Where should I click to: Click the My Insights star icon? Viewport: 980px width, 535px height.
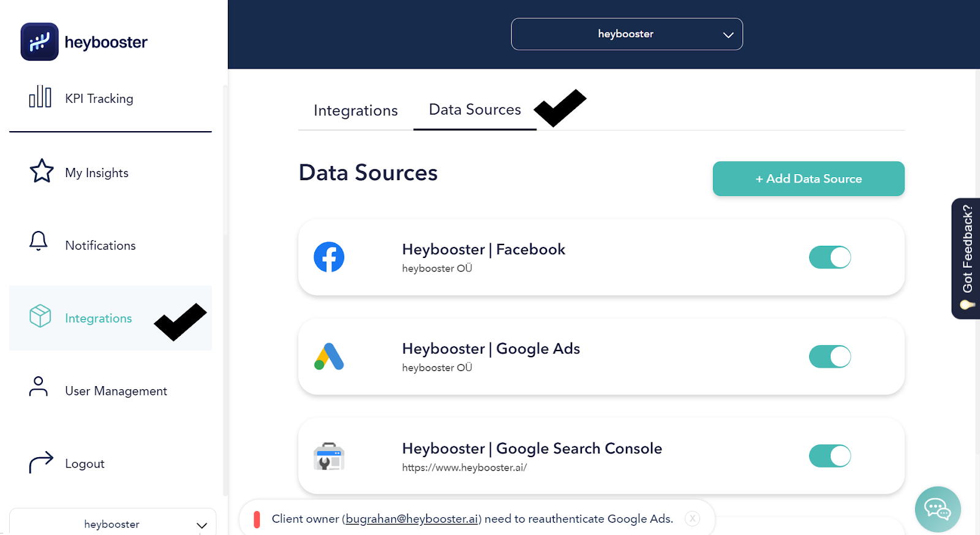[41, 171]
